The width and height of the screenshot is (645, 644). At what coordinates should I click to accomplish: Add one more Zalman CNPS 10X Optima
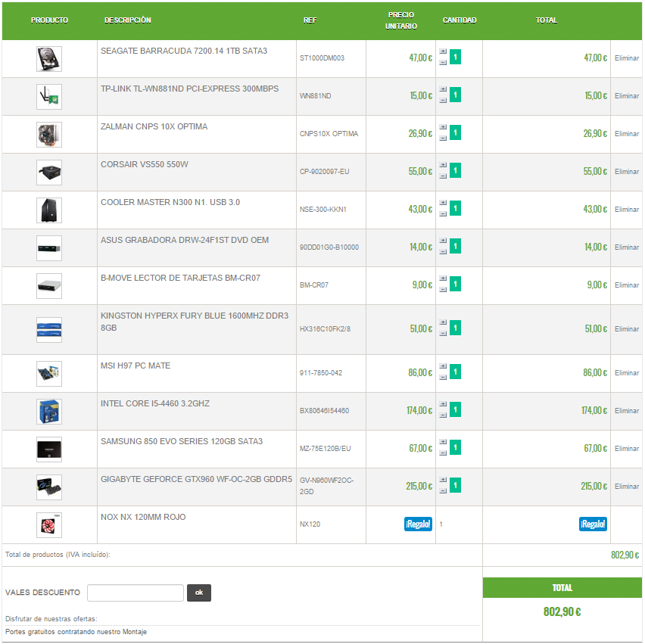tap(443, 127)
